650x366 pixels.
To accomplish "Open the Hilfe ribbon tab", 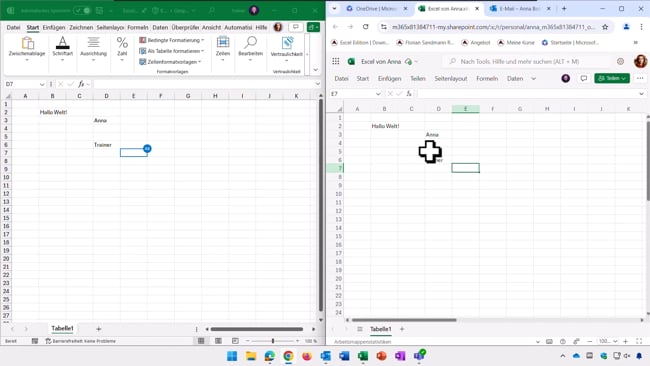I will click(261, 27).
